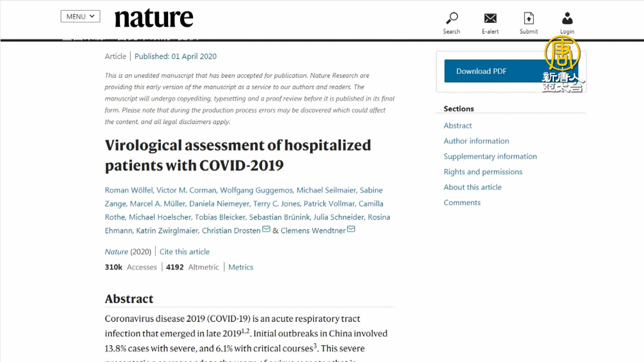Open the Metrics link
Viewport: 644px width, 362px height.
coord(240,267)
